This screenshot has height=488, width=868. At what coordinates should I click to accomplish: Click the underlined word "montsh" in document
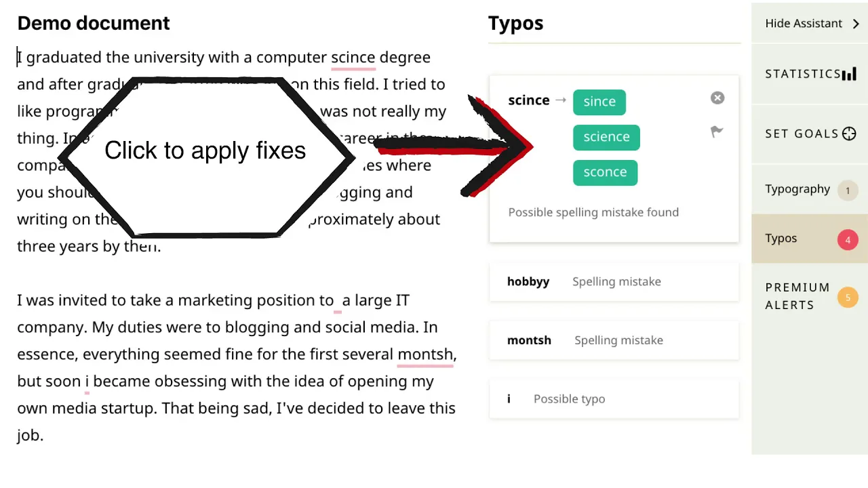coord(425,354)
